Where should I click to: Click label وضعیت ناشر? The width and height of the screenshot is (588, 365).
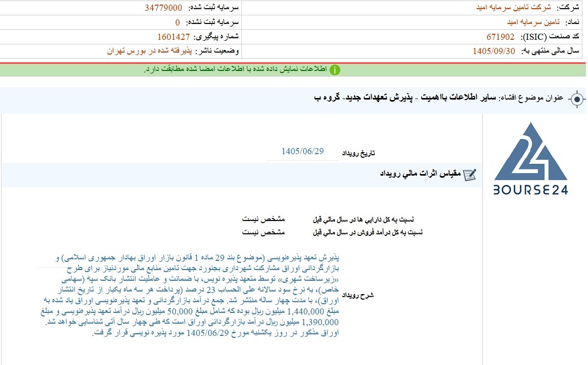[216, 51]
